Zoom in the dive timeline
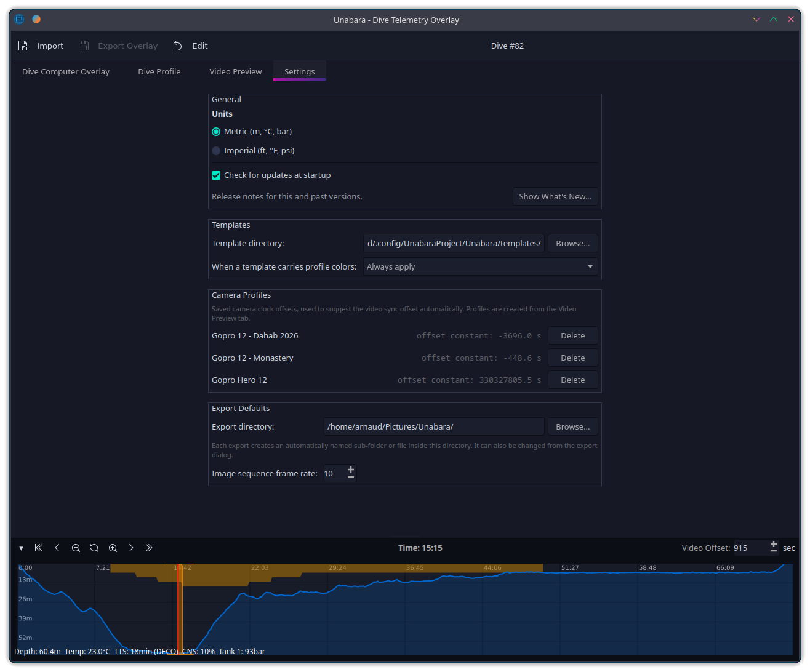 (x=113, y=548)
